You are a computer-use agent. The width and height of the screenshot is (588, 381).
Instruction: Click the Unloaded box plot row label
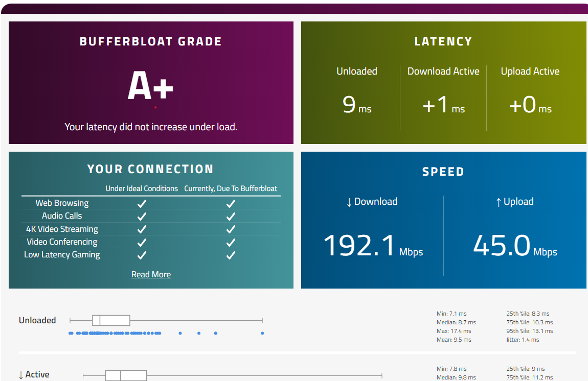(37, 320)
